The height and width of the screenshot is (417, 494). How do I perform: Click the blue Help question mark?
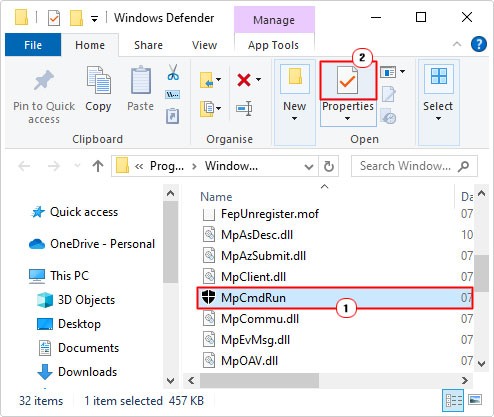(x=479, y=44)
